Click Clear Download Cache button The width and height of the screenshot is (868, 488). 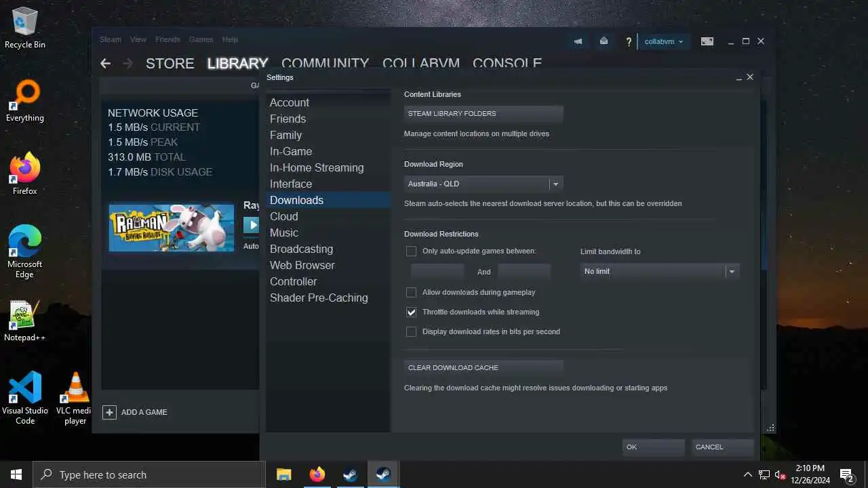click(x=484, y=367)
